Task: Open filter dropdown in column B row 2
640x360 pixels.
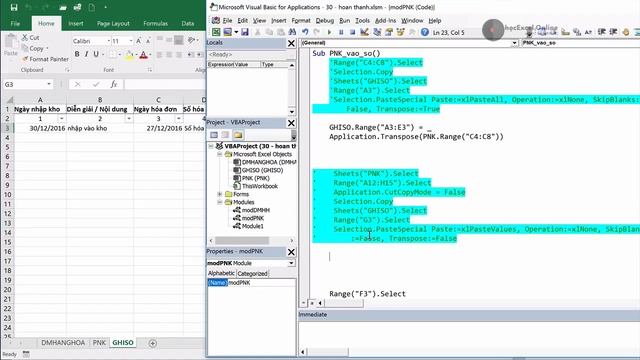Action: point(129,119)
